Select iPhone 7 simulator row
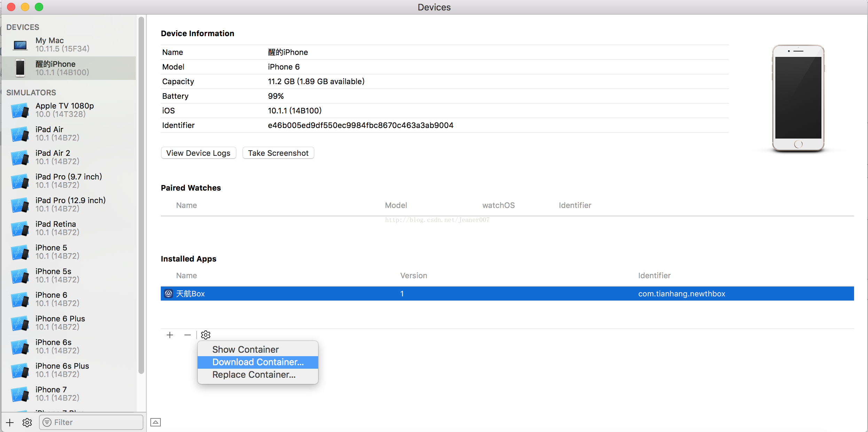The height and width of the screenshot is (432, 868). (x=69, y=394)
